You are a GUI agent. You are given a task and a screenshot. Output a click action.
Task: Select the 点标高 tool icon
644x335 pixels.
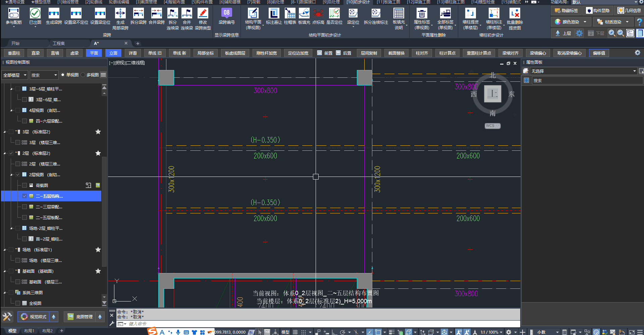coord(318,14)
